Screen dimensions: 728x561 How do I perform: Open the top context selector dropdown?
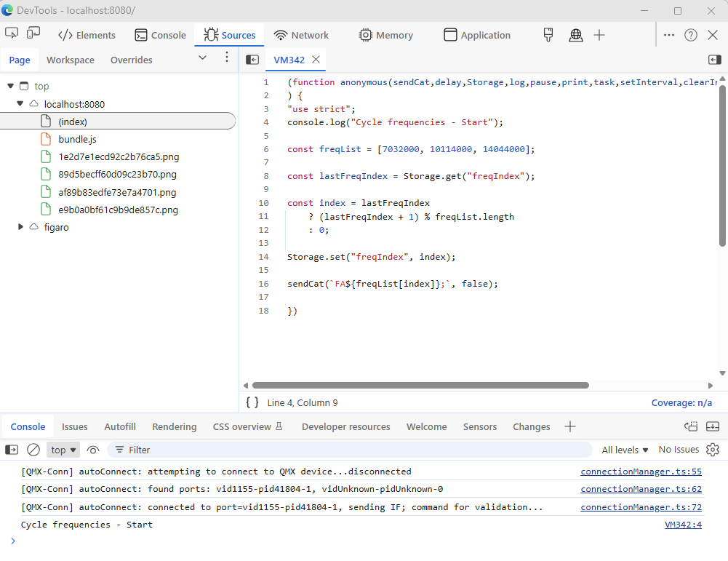(x=63, y=450)
